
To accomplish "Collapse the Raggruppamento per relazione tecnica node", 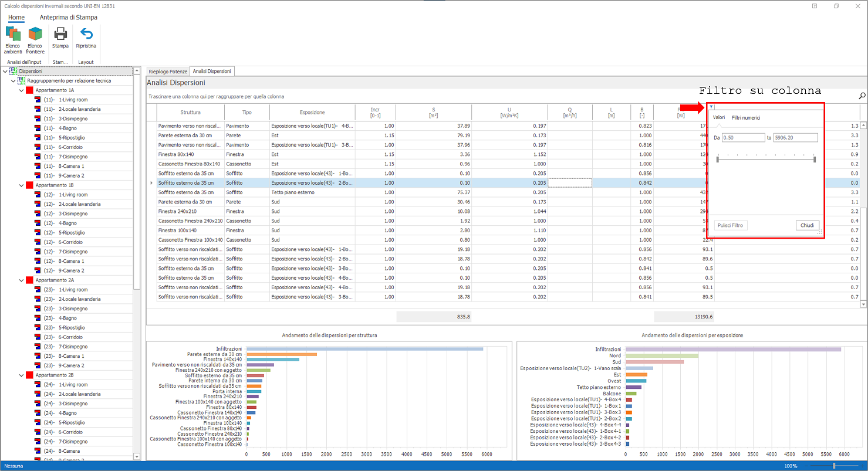I will tap(13, 81).
